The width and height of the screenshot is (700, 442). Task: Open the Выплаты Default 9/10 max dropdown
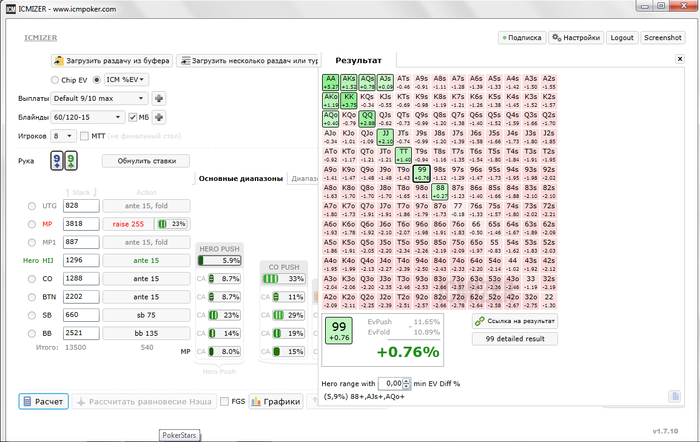(x=99, y=98)
